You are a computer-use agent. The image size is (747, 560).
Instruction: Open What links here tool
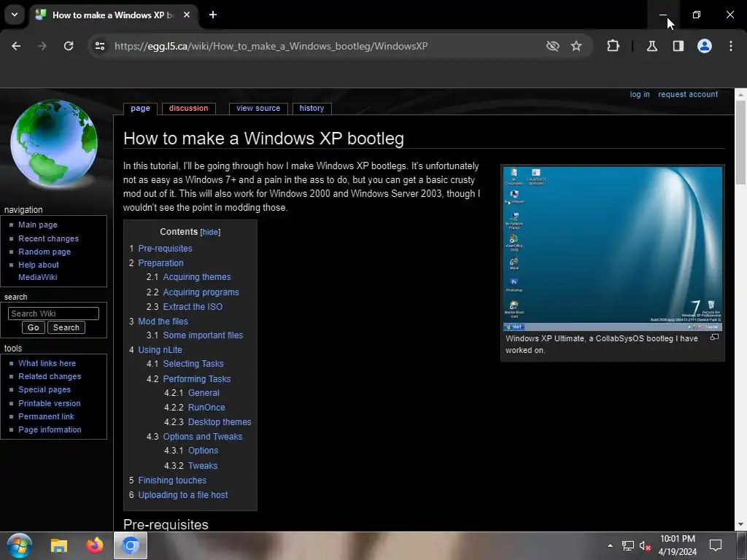(x=47, y=363)
